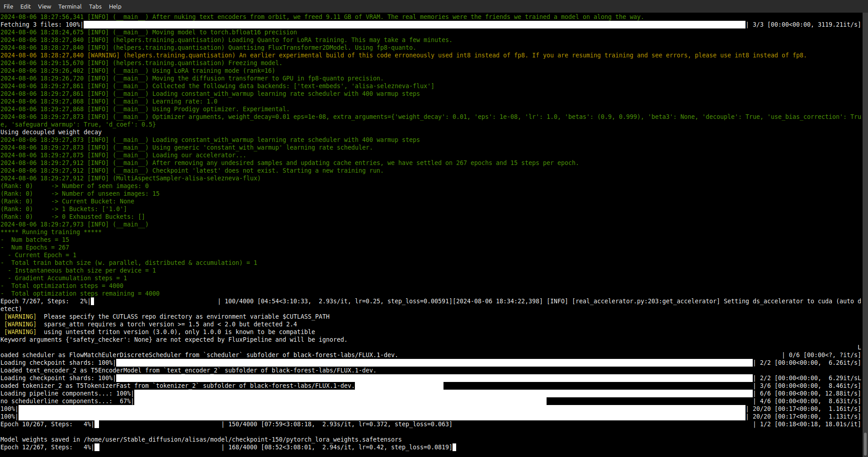Click the '100/4000' step counter text
This screenshot has width=868, height=457.
click(239, 301)
